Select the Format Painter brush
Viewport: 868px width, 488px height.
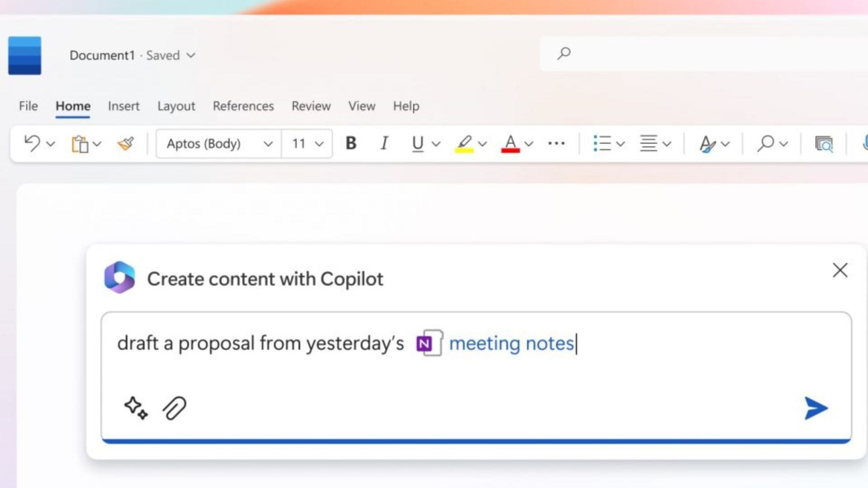(126, 144)
